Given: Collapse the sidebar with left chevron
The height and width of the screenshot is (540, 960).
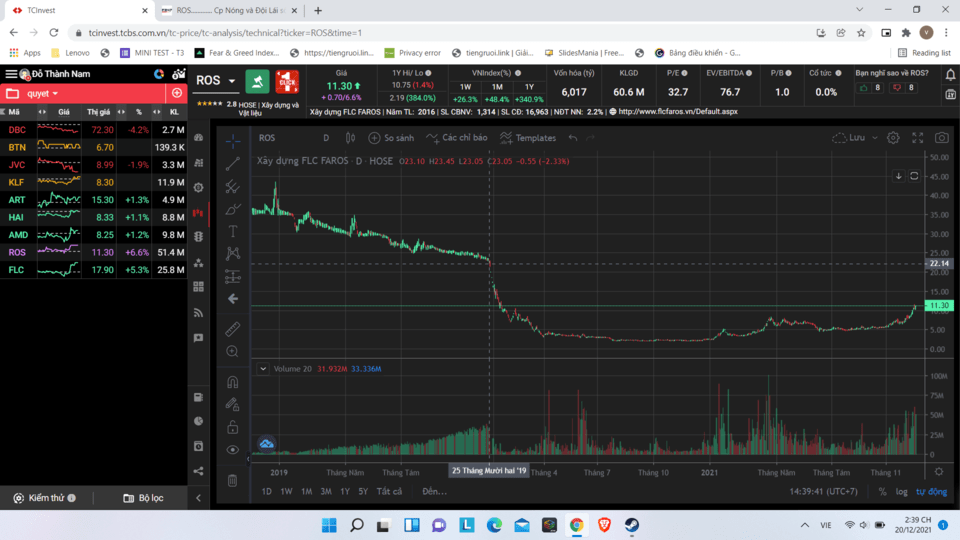Looking at the screenshot, I should click(x=198, y=498).
